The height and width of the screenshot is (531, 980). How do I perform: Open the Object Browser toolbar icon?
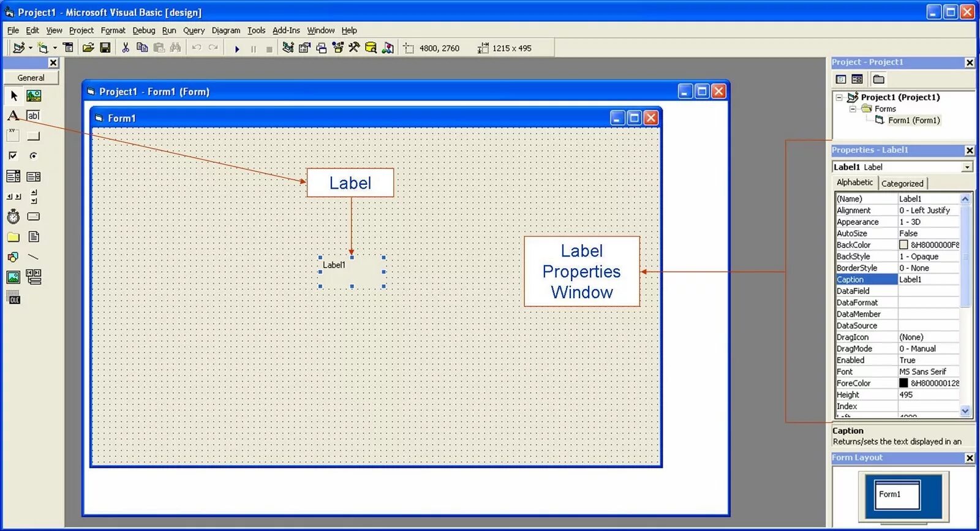[337, 48]
